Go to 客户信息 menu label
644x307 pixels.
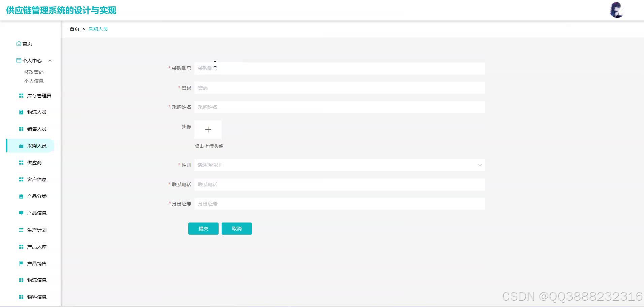coord(37,179)
